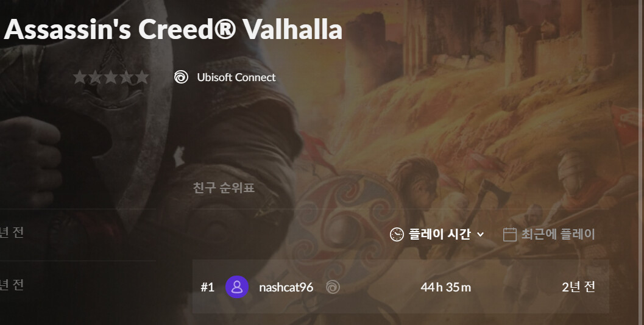Open the Ubisoft Connect platform label
This screenshot has width=644, height=325.
236,77
